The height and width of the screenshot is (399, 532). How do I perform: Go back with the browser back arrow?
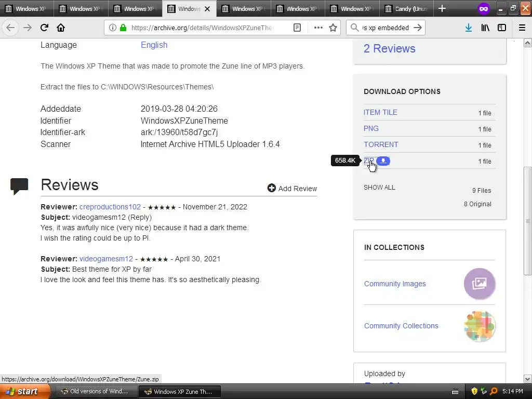[x=10, y=28]
